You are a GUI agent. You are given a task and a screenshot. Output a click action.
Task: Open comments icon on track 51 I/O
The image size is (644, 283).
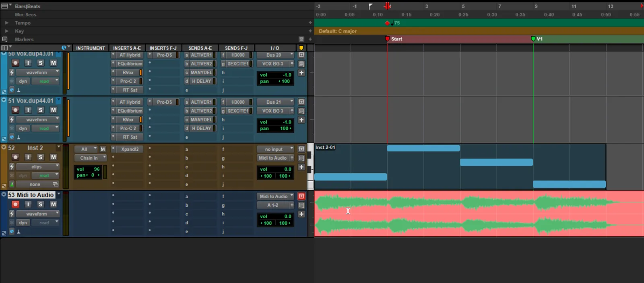pyautogui.click(x=301, y=111)
